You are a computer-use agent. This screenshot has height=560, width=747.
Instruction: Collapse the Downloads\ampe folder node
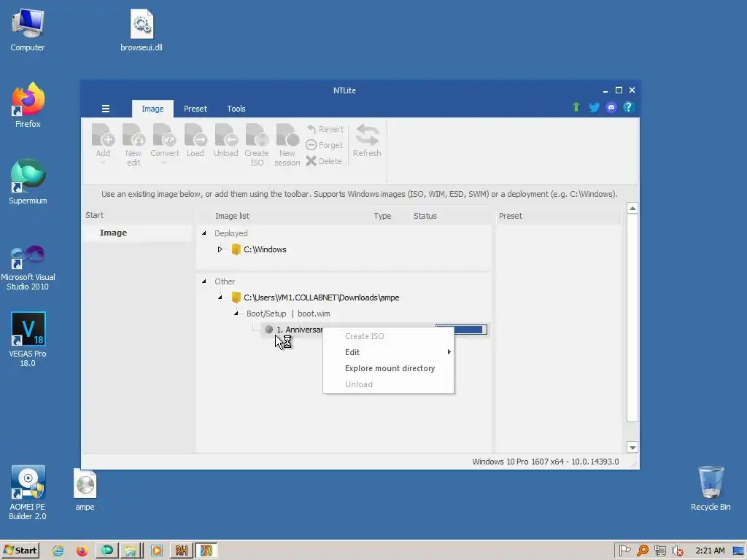[x=220, y=297]
